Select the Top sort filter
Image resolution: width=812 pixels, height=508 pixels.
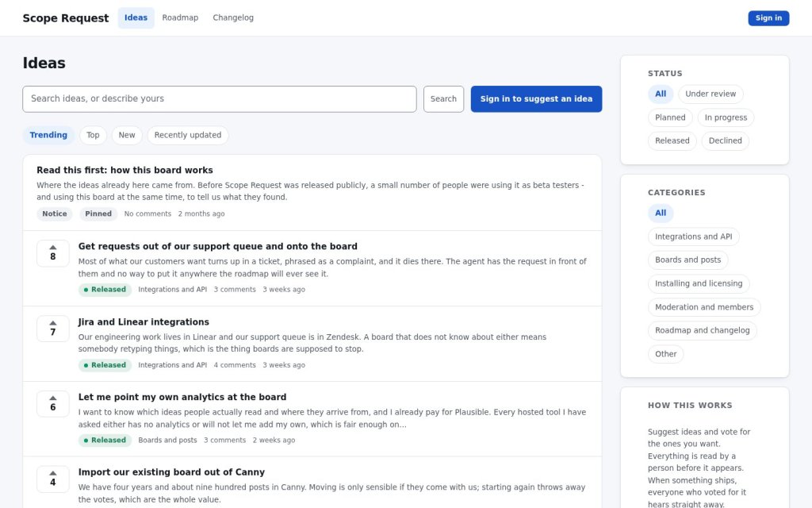point(93,135)
